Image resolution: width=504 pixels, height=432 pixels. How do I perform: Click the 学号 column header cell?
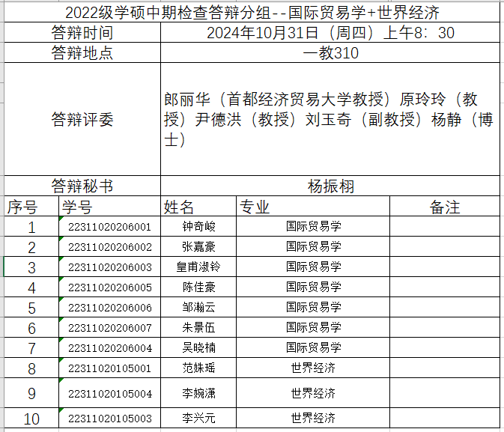109,207
